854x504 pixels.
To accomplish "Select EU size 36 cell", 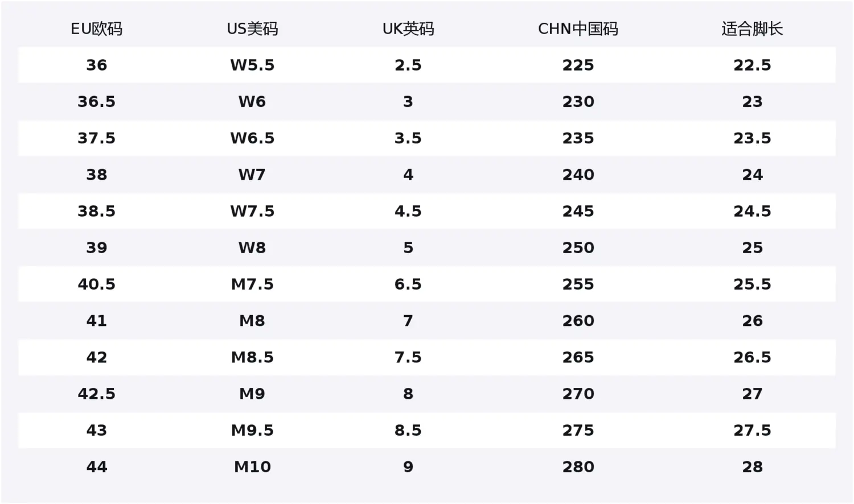I will click(96, 65).
